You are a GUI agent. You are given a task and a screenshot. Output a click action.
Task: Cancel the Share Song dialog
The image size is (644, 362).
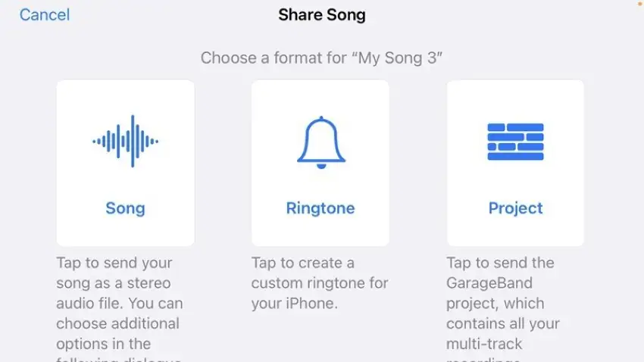44,14
